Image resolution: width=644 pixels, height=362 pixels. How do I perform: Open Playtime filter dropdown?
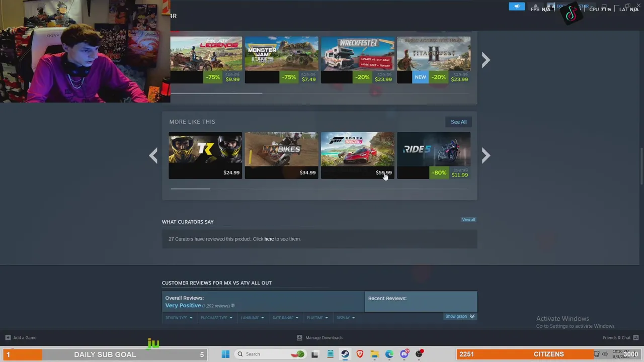click(317, 318)
